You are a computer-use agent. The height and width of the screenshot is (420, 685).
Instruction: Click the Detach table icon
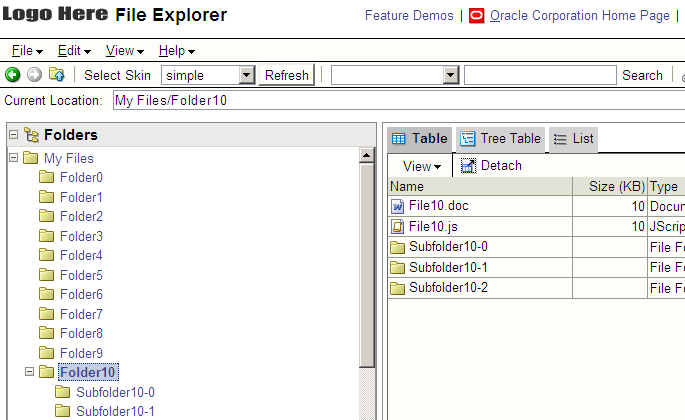coord(468,166)
